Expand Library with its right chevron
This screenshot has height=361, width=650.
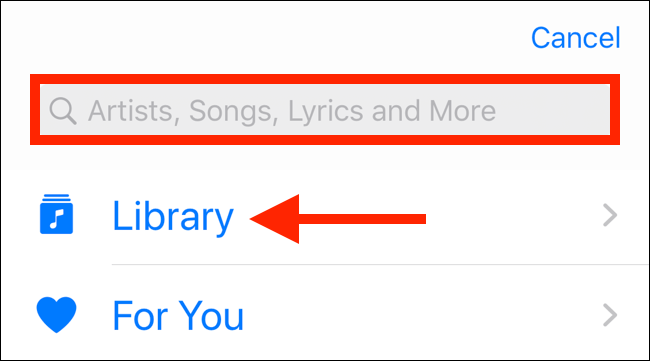(x=610, y=215)
